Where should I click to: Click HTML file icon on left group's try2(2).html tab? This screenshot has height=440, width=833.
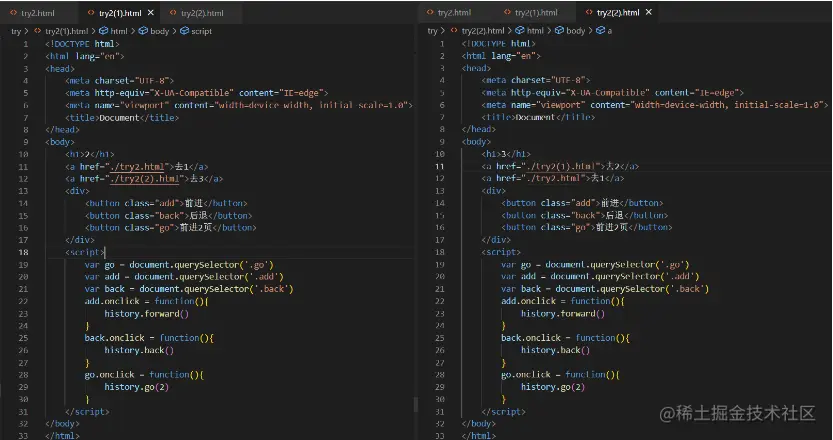[173, 13]
